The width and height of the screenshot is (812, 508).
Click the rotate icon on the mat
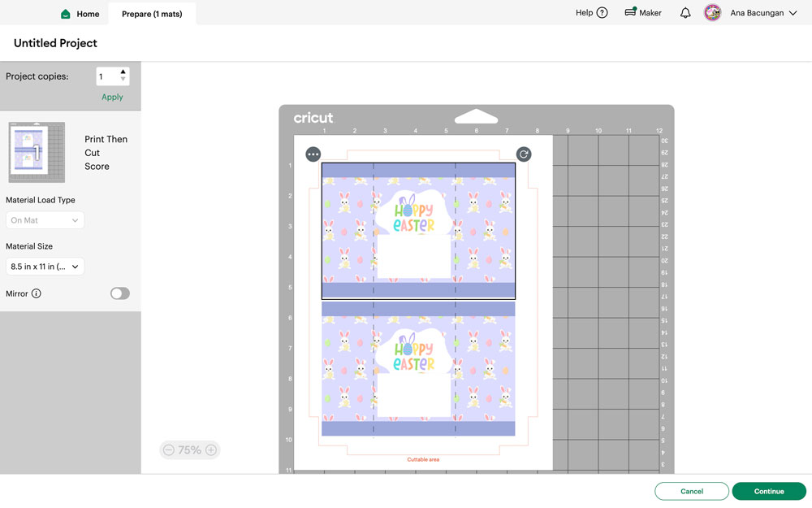point(524,154)
